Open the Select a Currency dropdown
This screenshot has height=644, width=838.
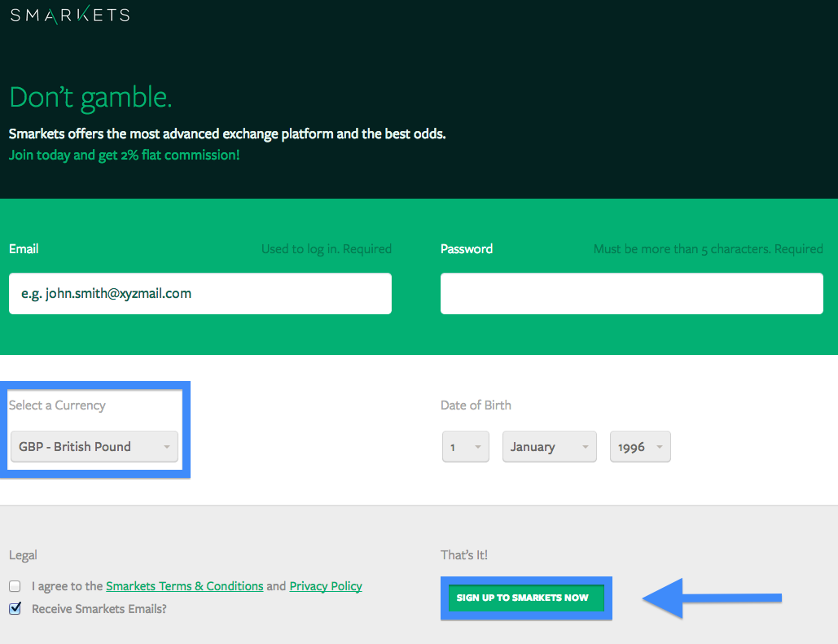point(94,446)
